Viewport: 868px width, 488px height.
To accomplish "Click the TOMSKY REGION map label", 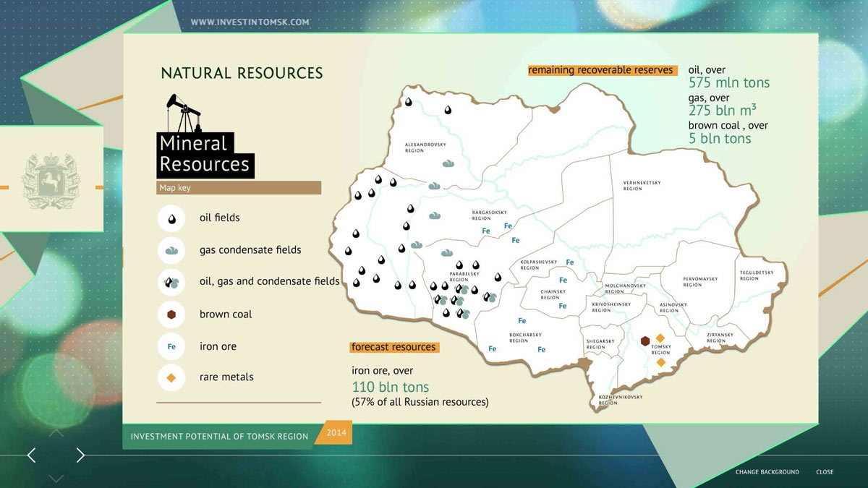I will click(x=661, y=350).
